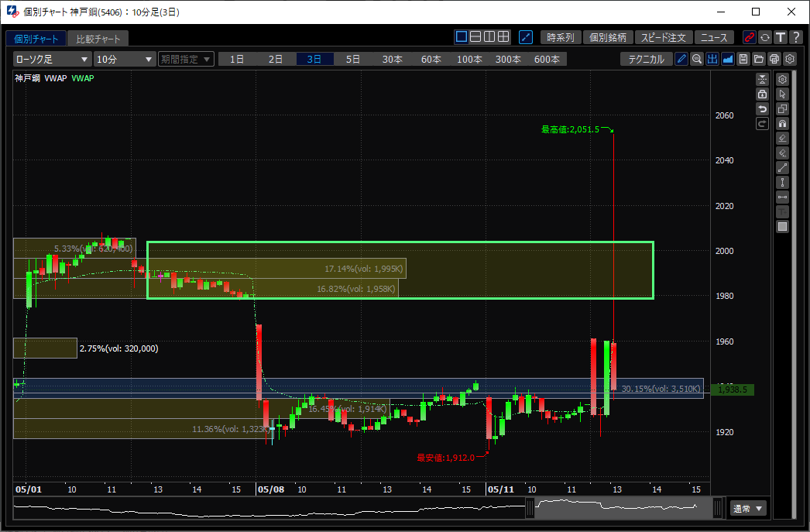Select the 3日 period button
The height and width of the screenshot is (532, 810).
point(314,60)
